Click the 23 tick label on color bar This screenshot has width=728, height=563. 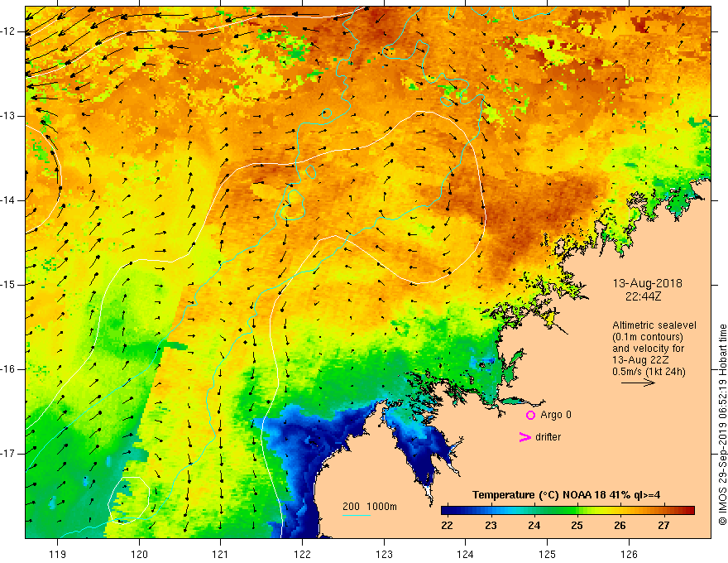point(491,526)
